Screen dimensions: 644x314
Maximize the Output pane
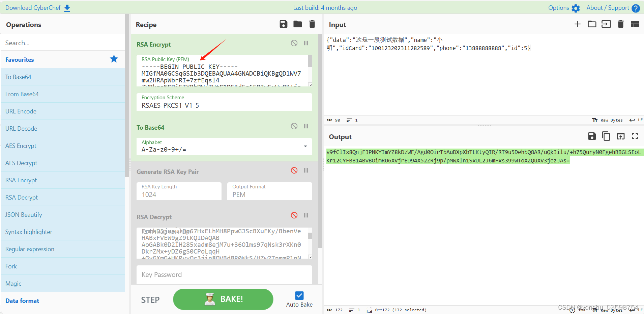(635, 136)
